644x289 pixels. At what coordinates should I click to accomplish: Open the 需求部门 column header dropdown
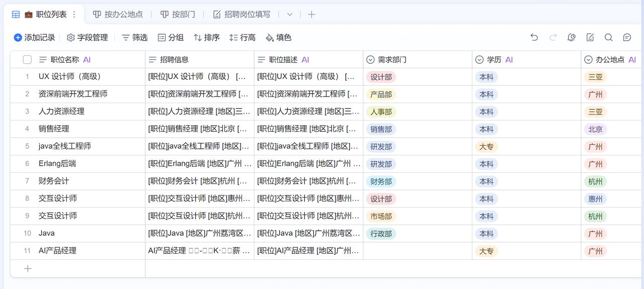[370, 60]
